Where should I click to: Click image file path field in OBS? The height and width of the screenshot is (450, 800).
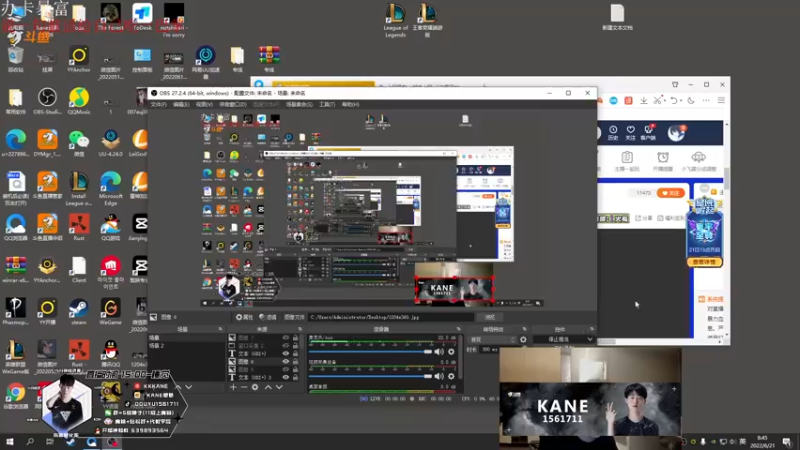[390, 317]
